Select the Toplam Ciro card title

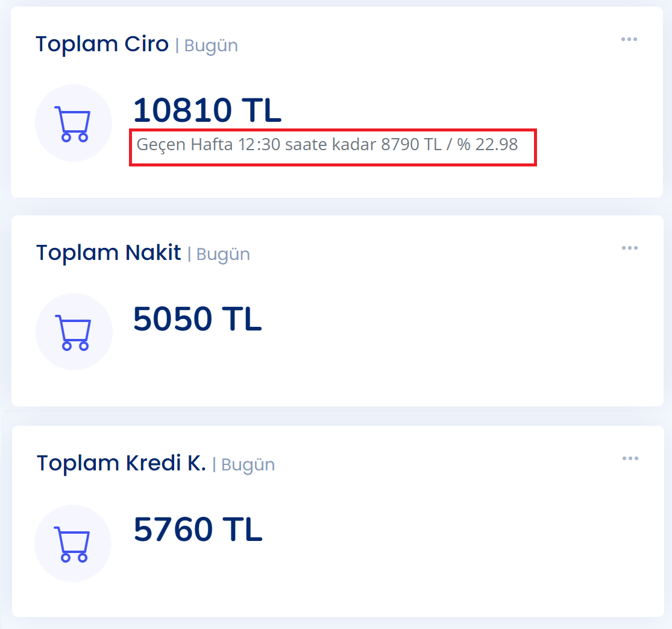[x=102, y=44]
